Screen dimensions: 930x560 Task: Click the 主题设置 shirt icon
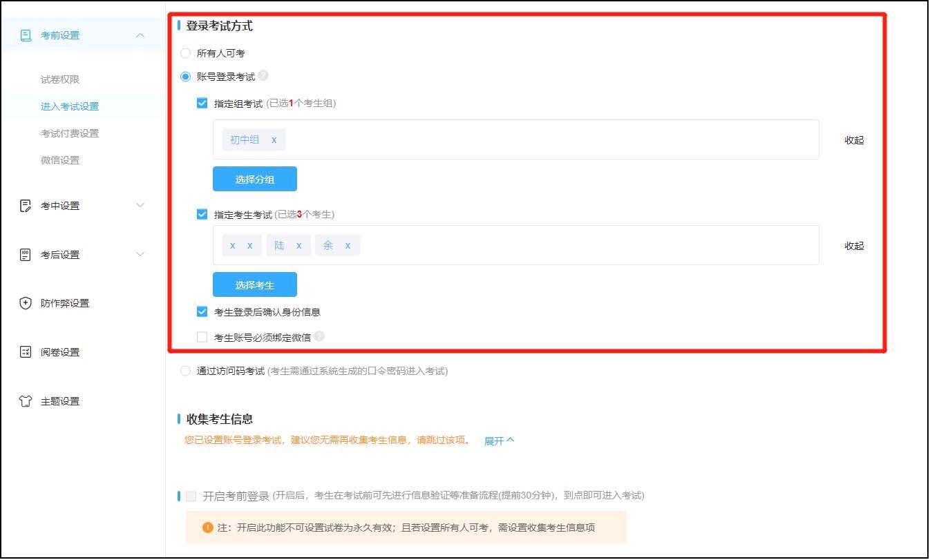27,400
